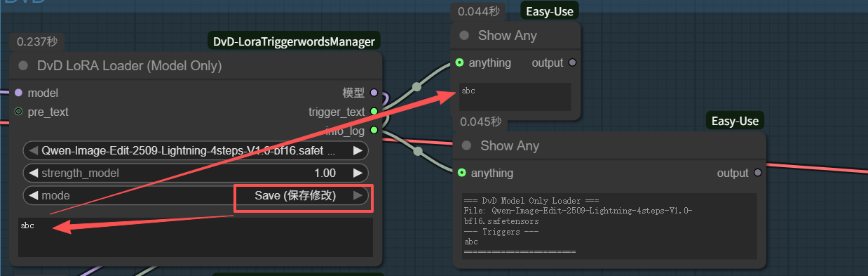Collapse the upper Show Any node dot

[463, 35]
